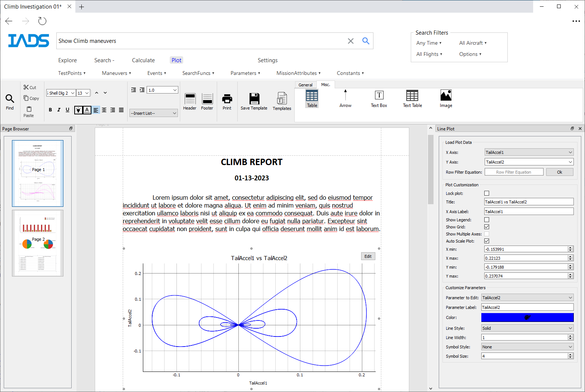Increase font size with up caret
This screenshot has width=585, height=392.
[97, 93]
